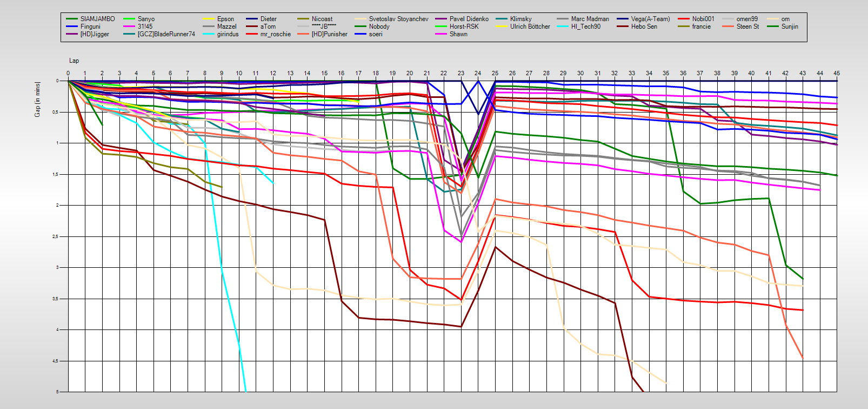This screenshot has height=409, width=868.
Task: Select [GCZ]BladeRunner74 in the legend
Action: click(x=166, y=34)
